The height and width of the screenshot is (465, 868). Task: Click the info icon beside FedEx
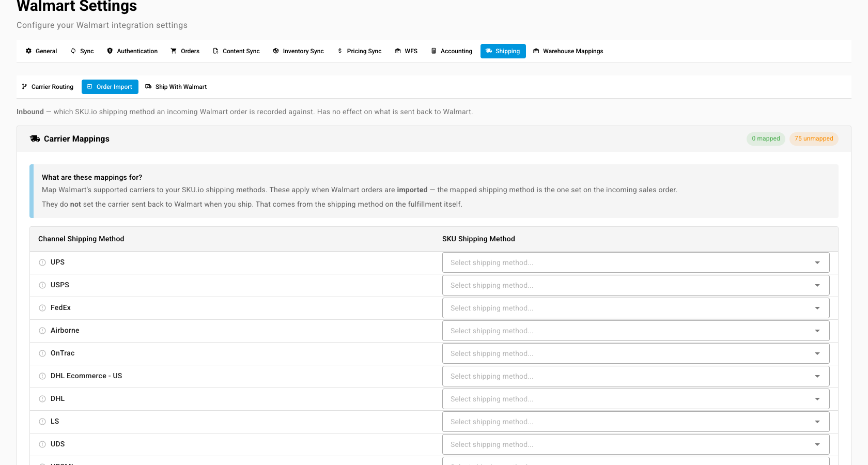tap(42, 308)
